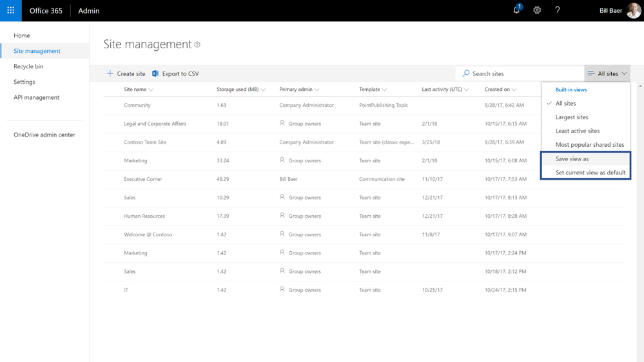Click PointPublishing Topic template cell
The image size is (644, 362).
pos(384,105)
